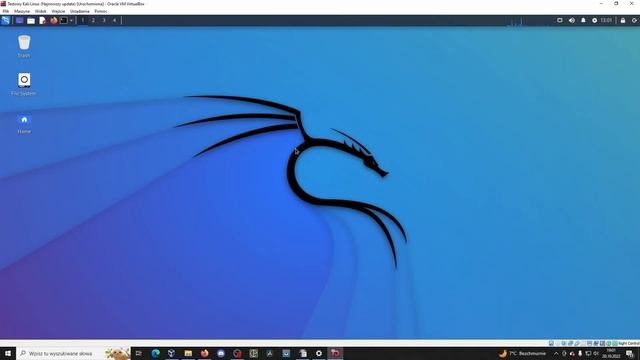Click the Right Control host key indicator
This screenshot has width=640, height=360.
[x=629, y=343]
